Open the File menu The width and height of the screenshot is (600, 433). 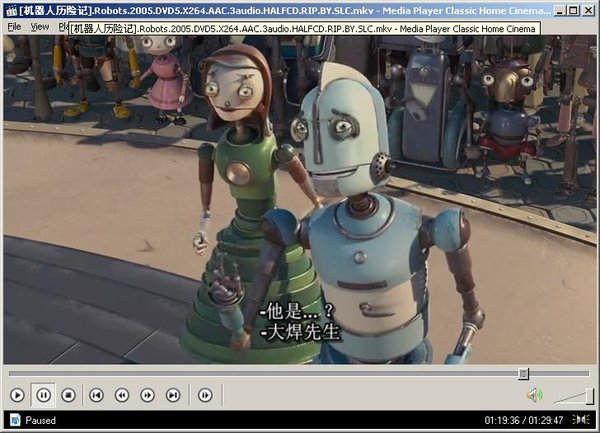pos(14,27)
